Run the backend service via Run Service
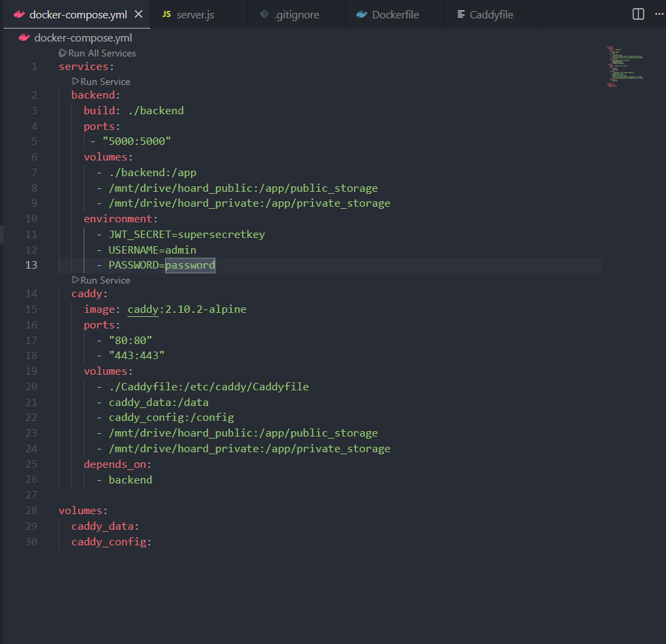Viewport: 666px width, 644px height. pyautogui.click(x=105, y=82)
